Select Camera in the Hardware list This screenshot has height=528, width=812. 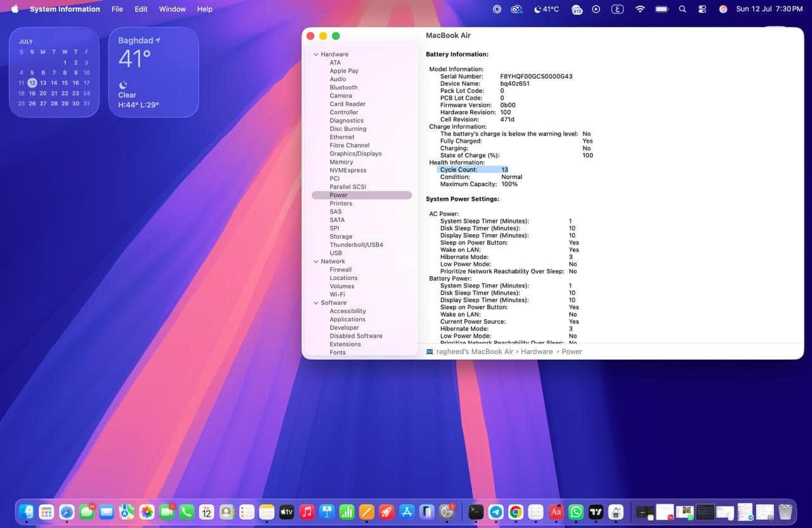point(341,96)
